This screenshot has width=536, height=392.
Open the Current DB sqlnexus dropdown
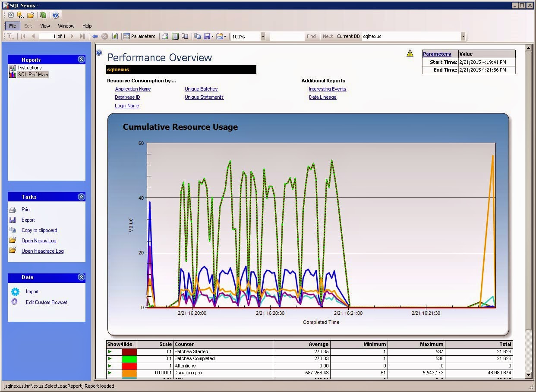[x=463, y=37]
